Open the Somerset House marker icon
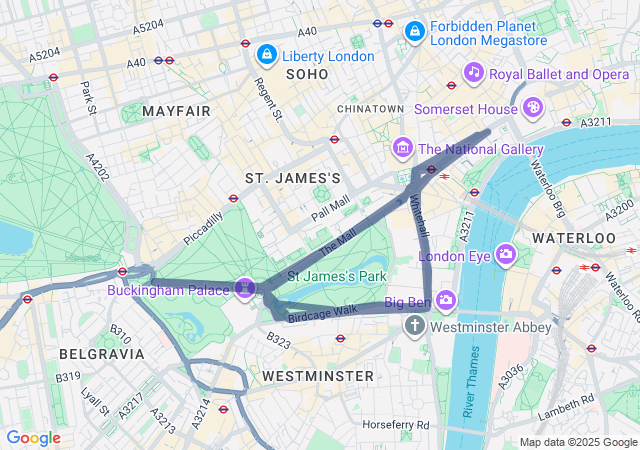Image resolution: width=640 pixels, height=450 pixels. point(533,108)
